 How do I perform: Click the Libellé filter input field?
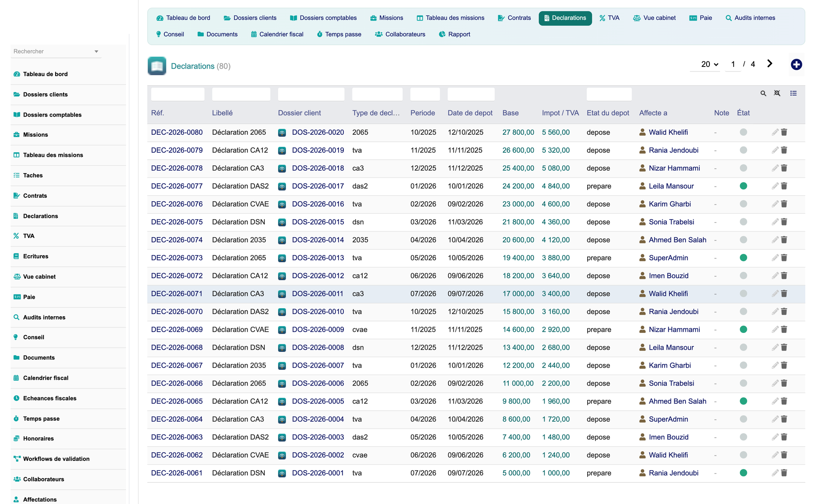coord(241,94)
